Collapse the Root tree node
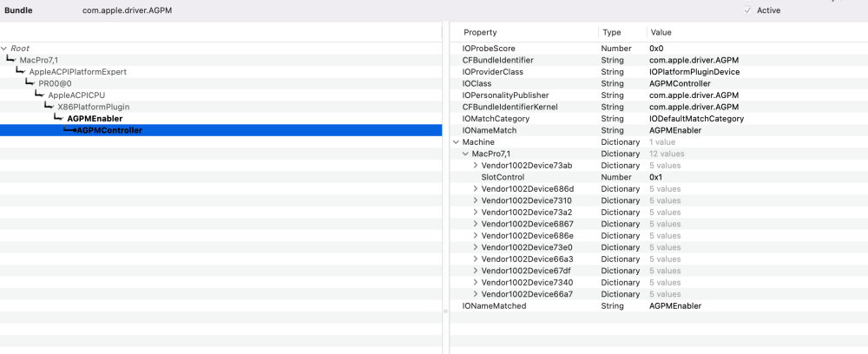The width and height of the screenshot is (868, 354). (x=3, y=49)
